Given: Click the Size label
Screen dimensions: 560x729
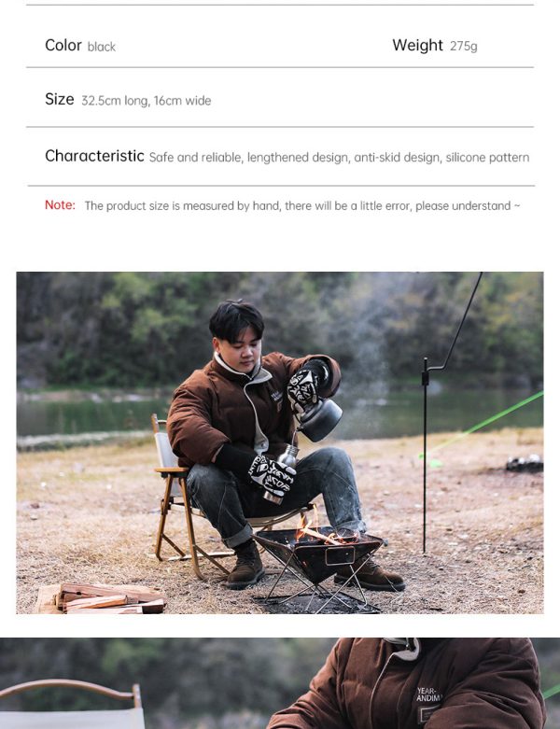Looking at the screenshot, I should click(60, 99).
